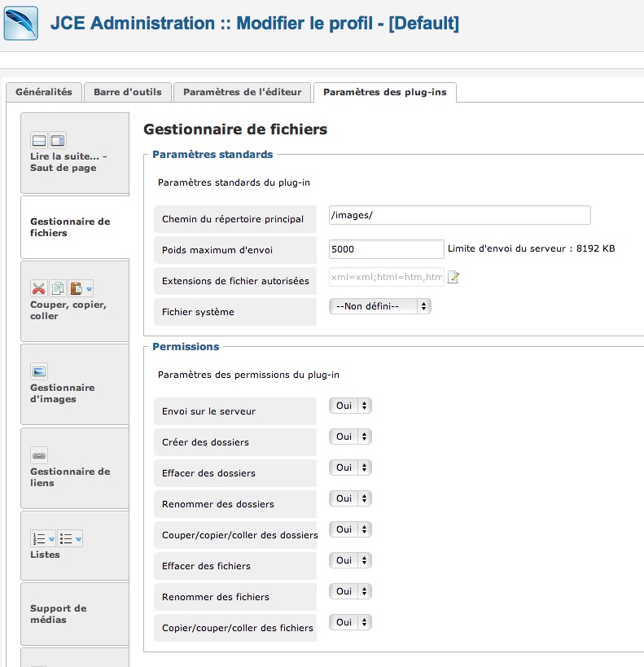The image size is (644, 667).
Task: Click the JCE feather logo icon
Action: pos(21,24)
